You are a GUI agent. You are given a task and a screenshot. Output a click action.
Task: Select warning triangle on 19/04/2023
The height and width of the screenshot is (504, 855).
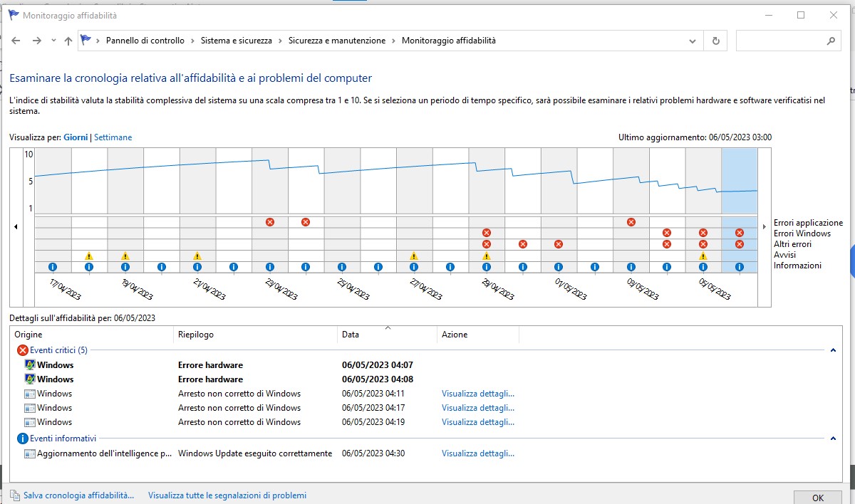(x=125, y=256)
